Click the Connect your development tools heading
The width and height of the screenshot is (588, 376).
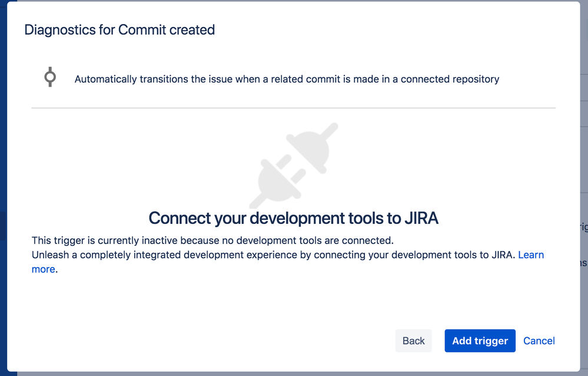click(x=293, y=218)
